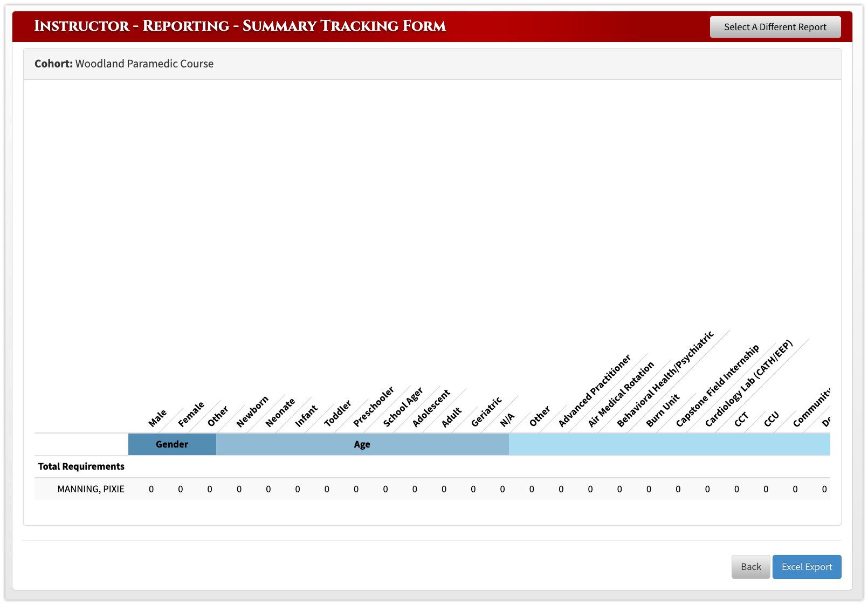Click the Total Requirements row label
868x605 pixels.
click(81, 466)
